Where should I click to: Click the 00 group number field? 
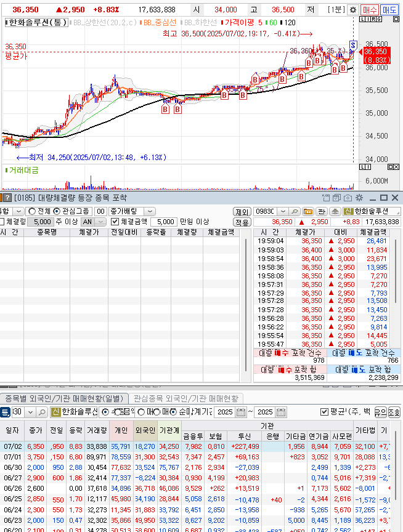click(100, 211)
